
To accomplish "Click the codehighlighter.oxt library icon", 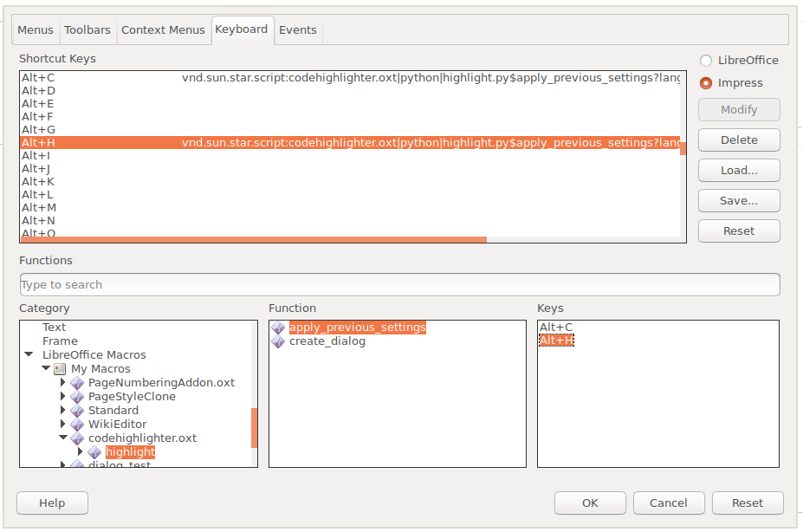I will pos(77,438).
